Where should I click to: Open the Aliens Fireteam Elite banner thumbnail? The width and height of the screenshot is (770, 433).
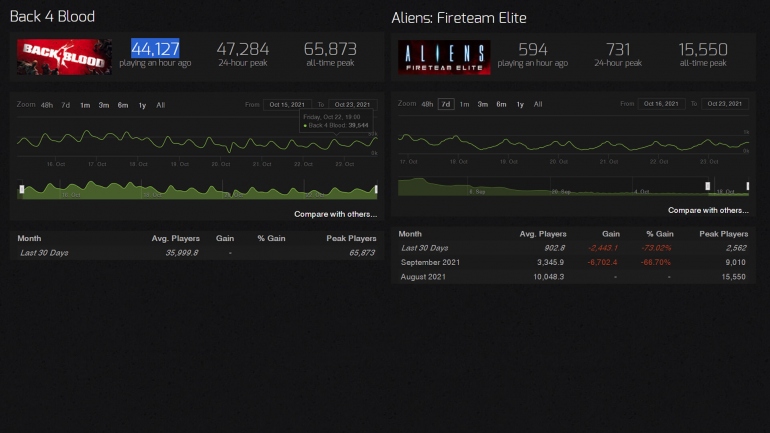pos(444,57)
